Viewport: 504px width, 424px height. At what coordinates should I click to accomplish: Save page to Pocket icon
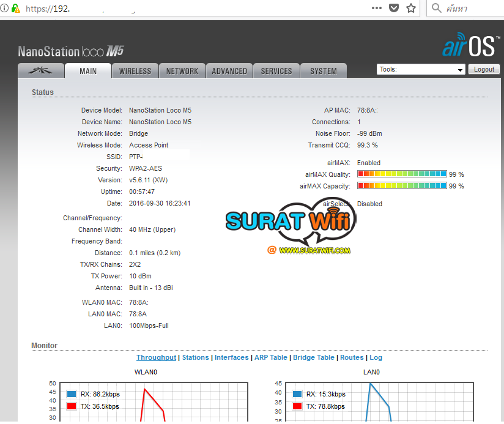(394, 8)
